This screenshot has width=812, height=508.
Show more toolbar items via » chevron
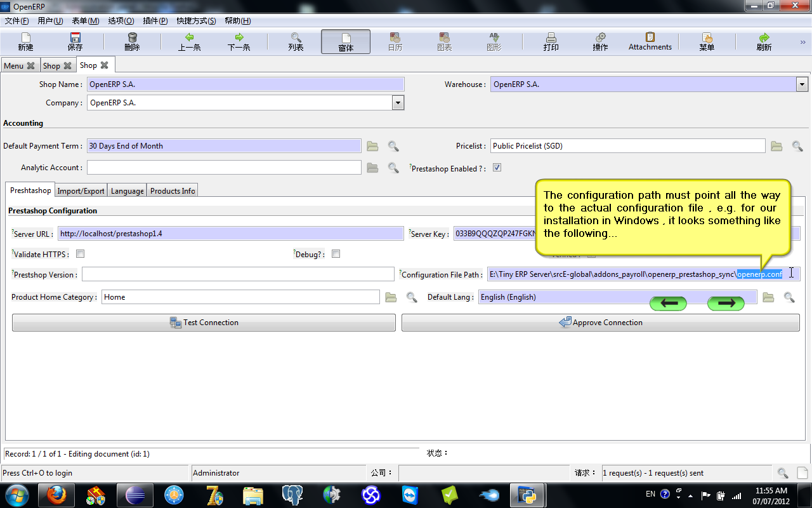click(x=802, y=42)
